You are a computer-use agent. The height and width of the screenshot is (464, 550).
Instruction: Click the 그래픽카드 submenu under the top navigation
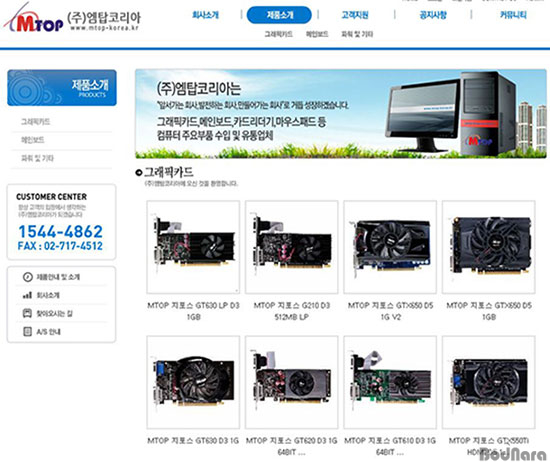[279, 34]
